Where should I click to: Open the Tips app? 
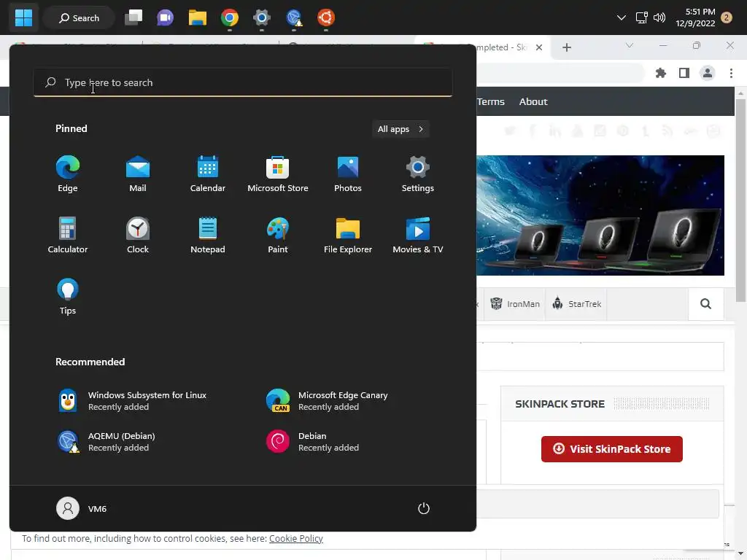click(x=68, y=297)
